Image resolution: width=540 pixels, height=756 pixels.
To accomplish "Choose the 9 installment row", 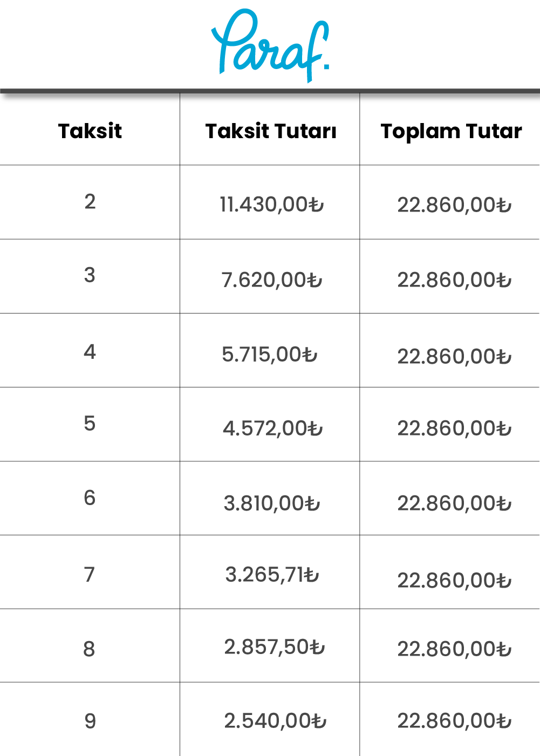I will coord(270,719).
